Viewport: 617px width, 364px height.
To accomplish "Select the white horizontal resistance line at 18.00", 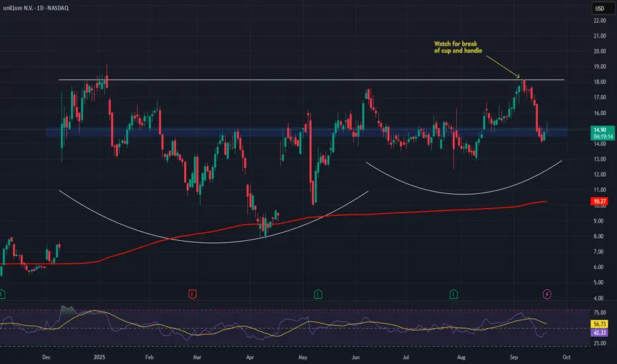I will [312, 80].
